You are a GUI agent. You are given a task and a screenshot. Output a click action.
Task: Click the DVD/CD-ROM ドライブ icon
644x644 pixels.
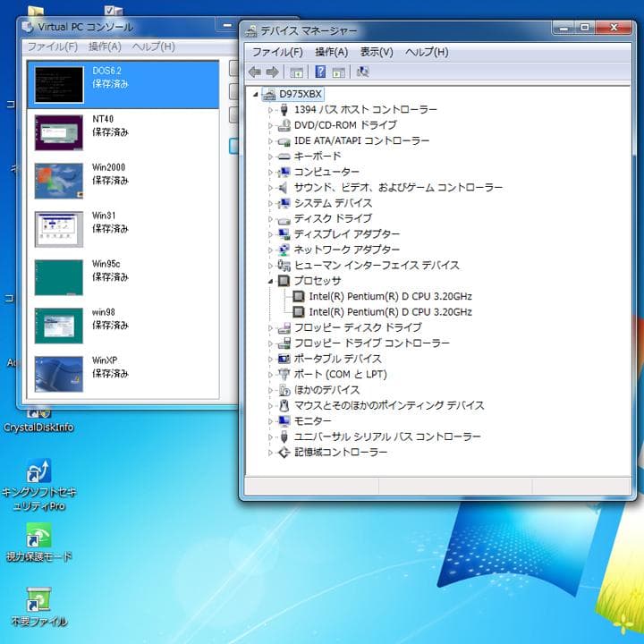pyautogui.click(x=284, y=125)
